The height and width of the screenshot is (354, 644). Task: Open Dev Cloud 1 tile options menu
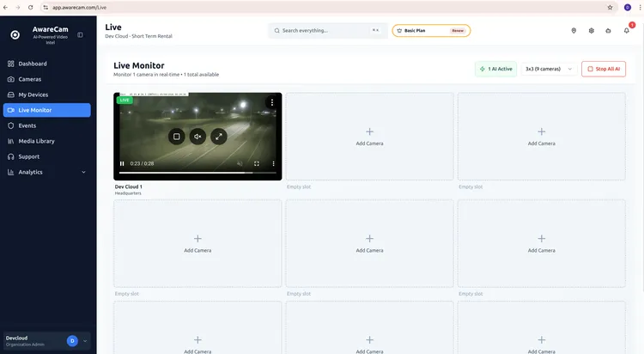tap(272, 102)
